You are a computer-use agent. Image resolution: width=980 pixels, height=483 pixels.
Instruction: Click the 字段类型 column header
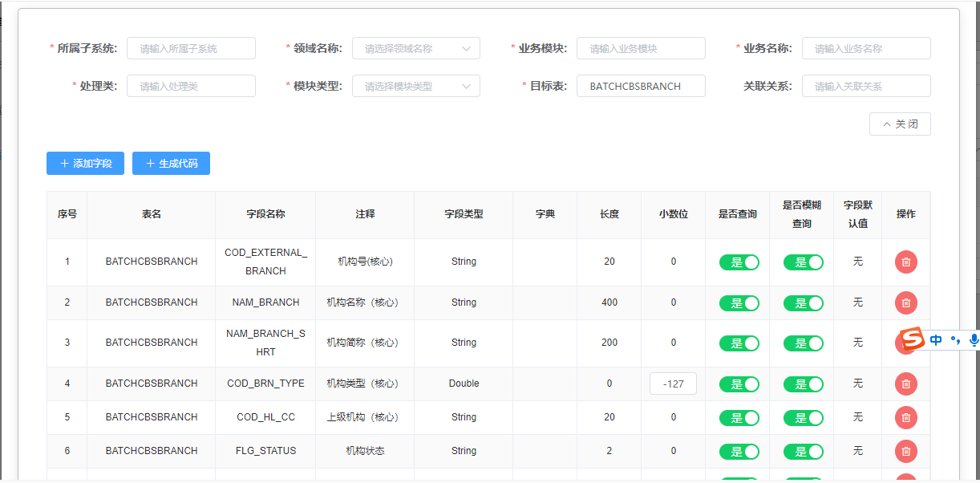click(x=464, y=214)
